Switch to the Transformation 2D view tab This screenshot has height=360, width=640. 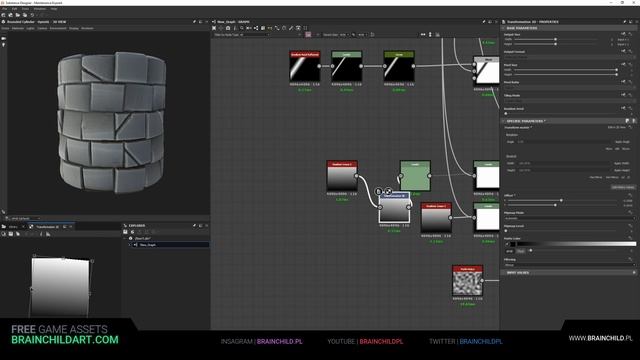tap(48, 227)
